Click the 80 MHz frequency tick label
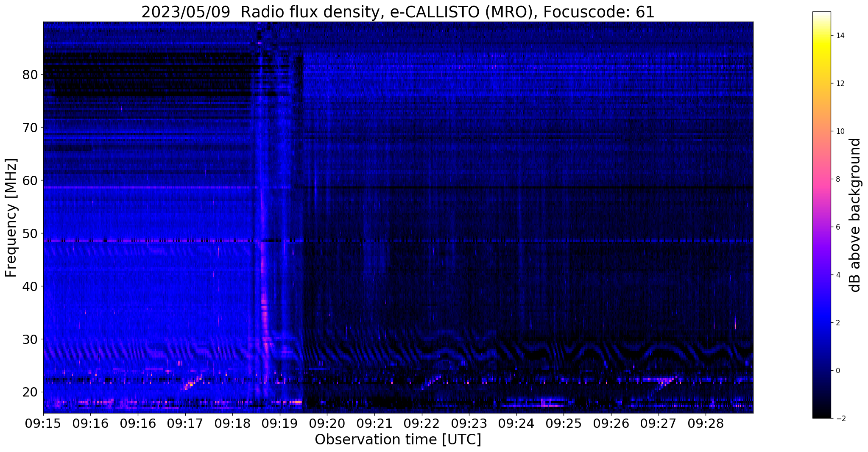The image size is (868, 452). (30, 75)
